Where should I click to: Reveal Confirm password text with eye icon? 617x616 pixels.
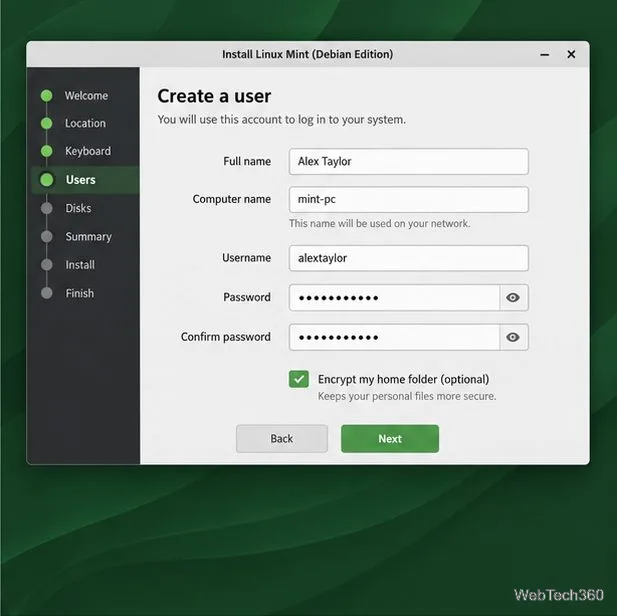[513, 337]
